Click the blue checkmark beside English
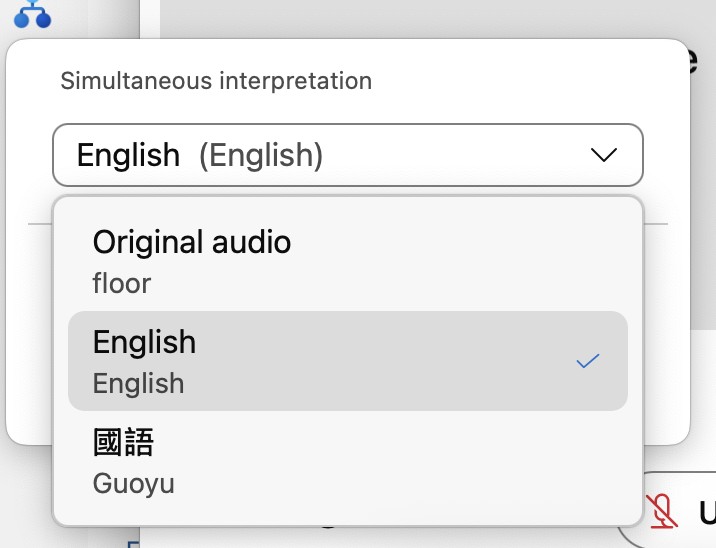 click(588, 361)
